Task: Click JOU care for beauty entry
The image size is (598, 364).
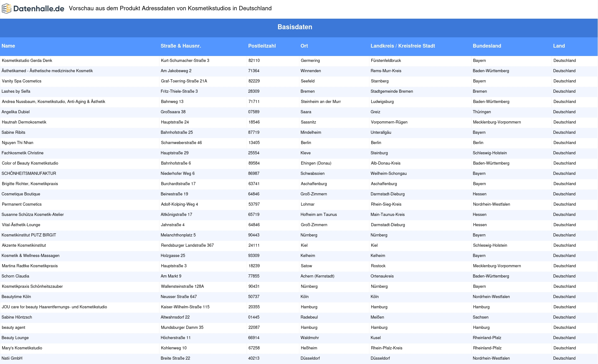Action: [x=54, y=307]
